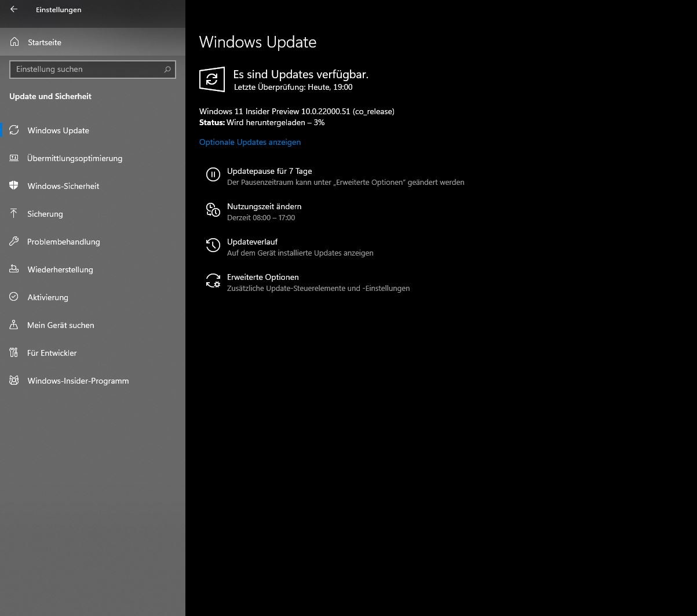The height and width of the screenshot is (616, 697).
Task: Click the Für Entwickler tools icon
Action: (14, 353)
